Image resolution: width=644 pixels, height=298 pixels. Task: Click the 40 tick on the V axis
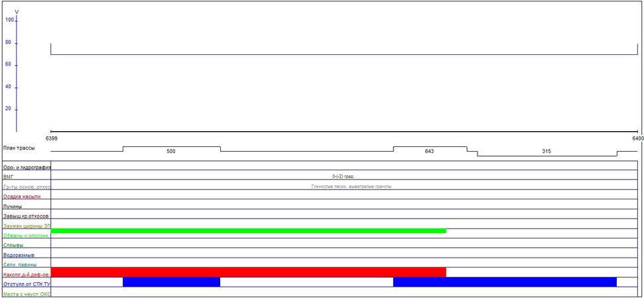tap(8, 87)
